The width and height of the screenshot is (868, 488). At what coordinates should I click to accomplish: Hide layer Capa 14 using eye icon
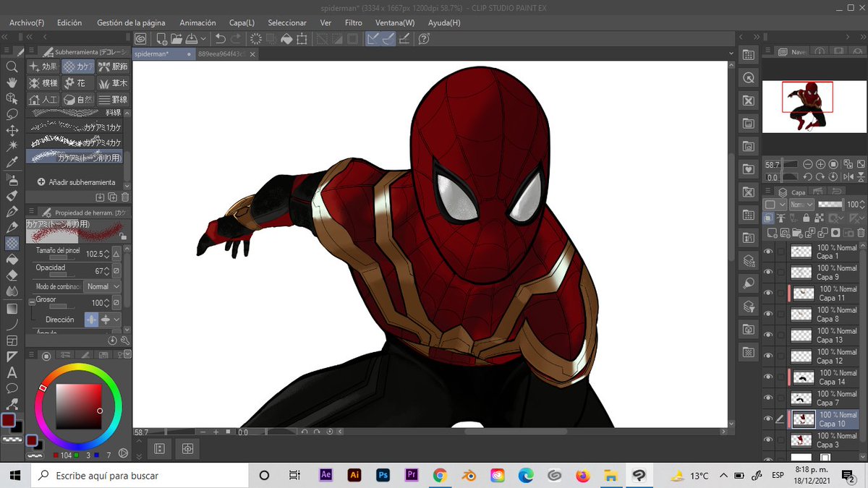coord(768,377)
